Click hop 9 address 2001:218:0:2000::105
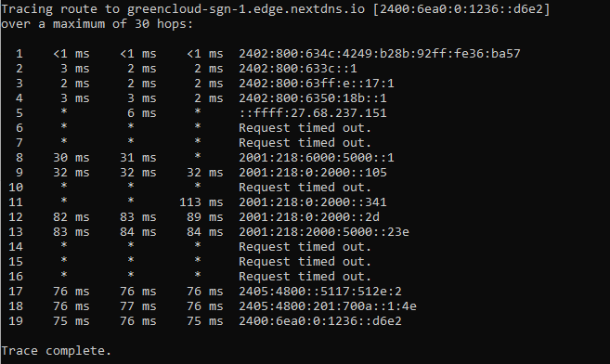 point(312,173)
